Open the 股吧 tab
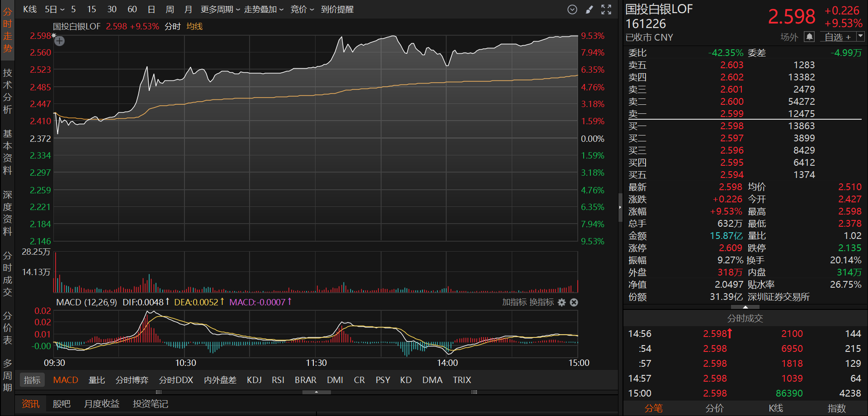Image resolution: width=868 pixels, height=416 pixels. click(x=61, y=403)
